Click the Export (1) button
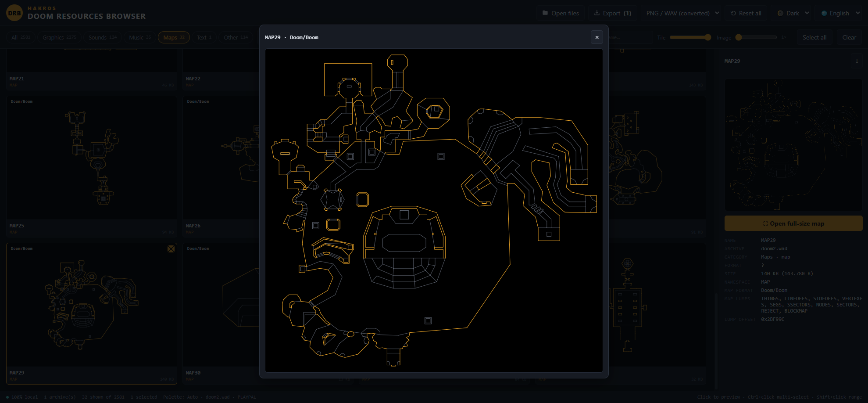 point(613,13)
